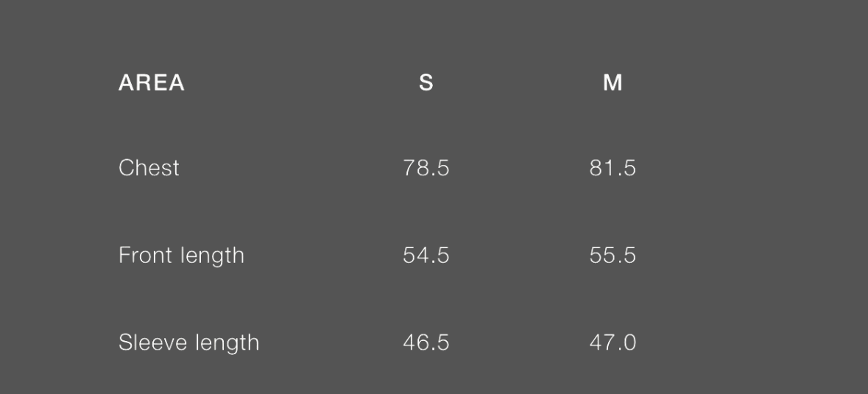
Task: Click the Sleeve length row label
Action: 188,342
